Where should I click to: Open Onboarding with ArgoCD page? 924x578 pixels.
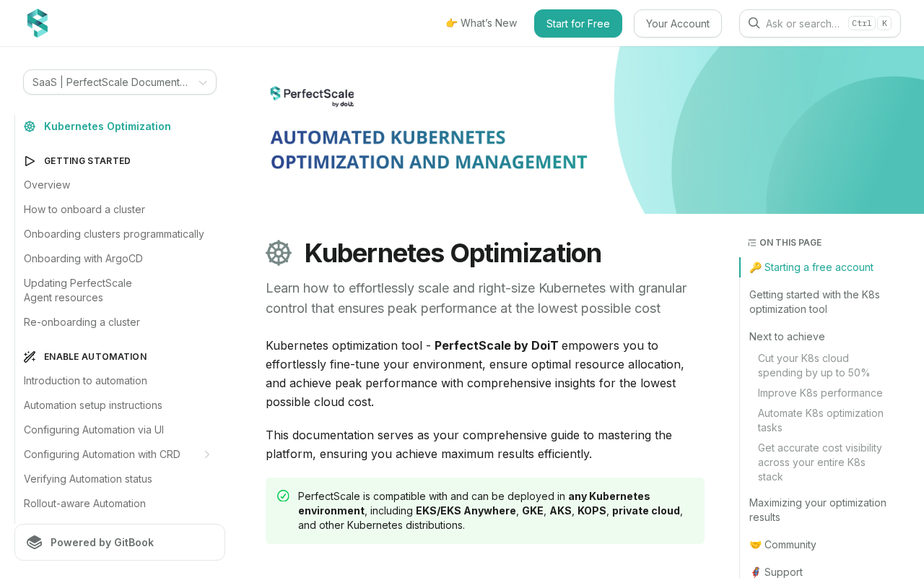[83, 259]
